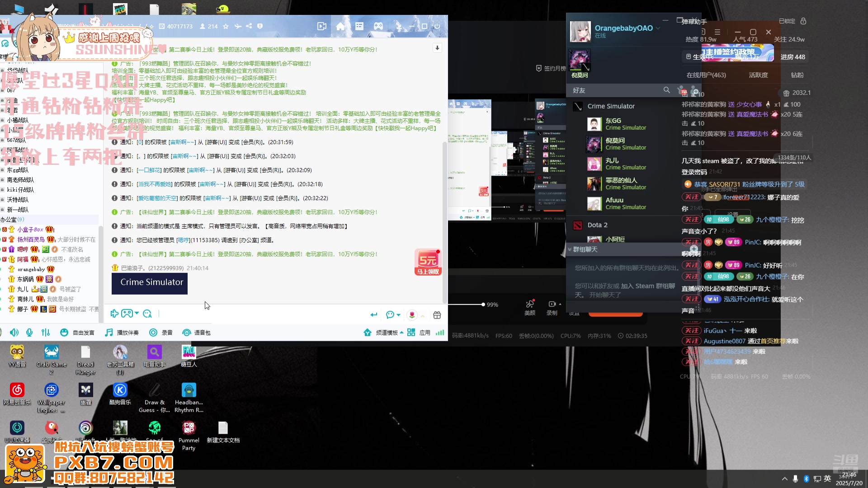Image resolution: width=868 pixels, height=488 pixels.
Task: Toggle 自由发言 free speech mode
Action: (x=77, y=333)
